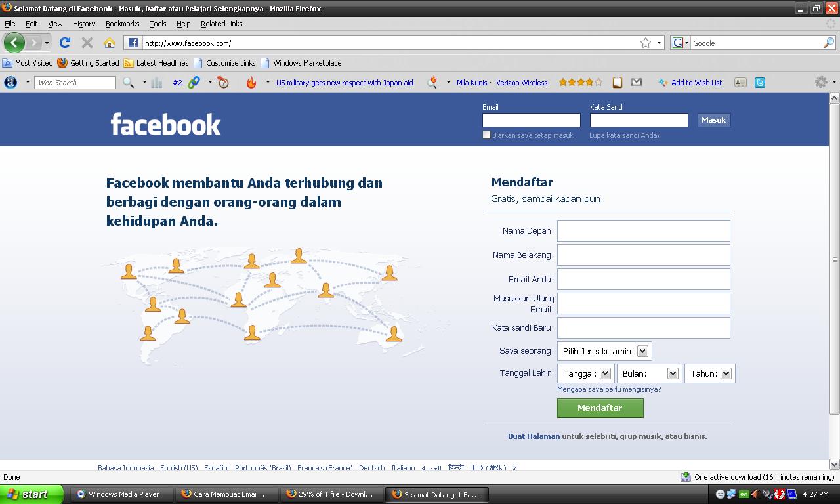Click the Ovi icon in the system tray
Screen dimensions: 840x504
coord(744,494)
